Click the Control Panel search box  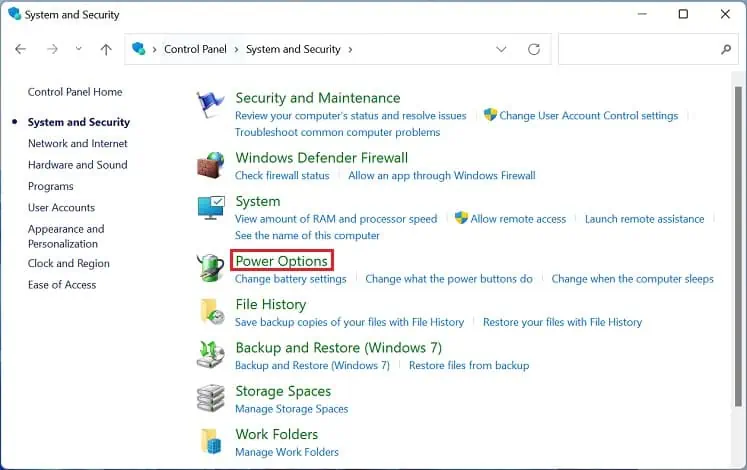(x=640, y=49)
